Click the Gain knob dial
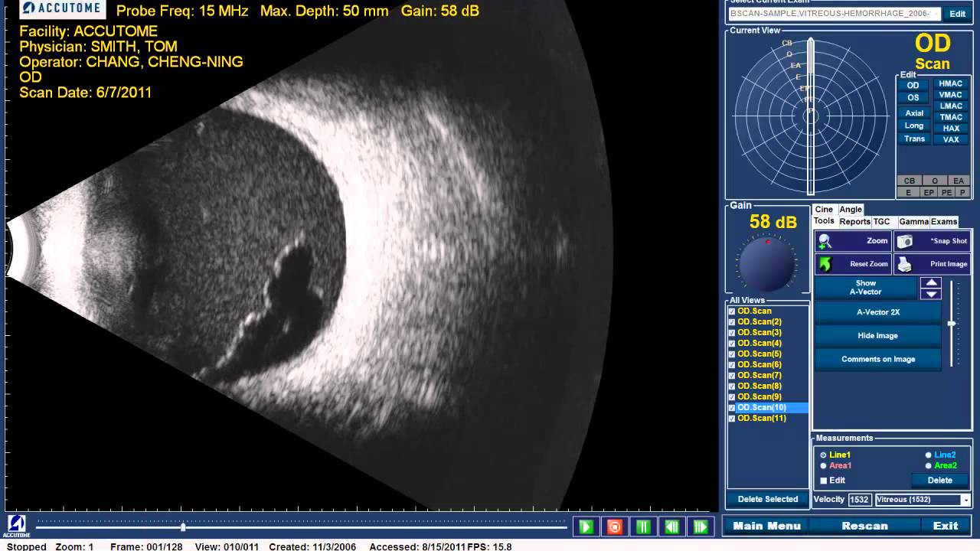 (x=766, y=262)
